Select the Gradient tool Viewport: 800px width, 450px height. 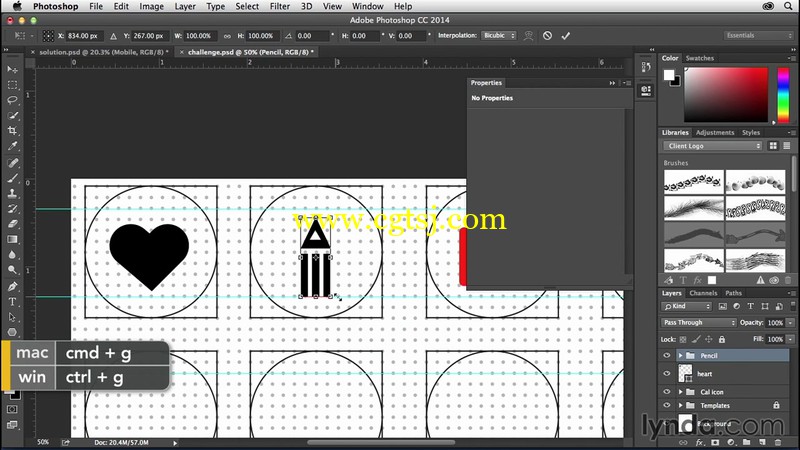[x=12, y=239]
